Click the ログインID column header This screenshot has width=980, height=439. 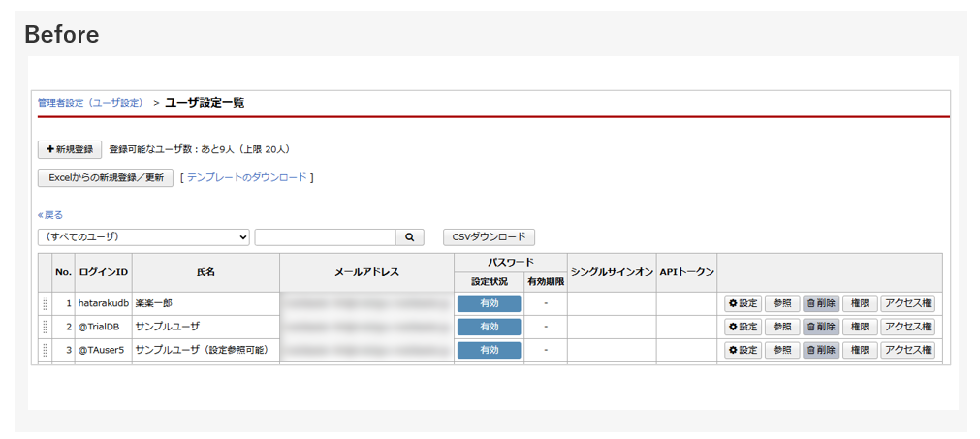pos(104,272)
